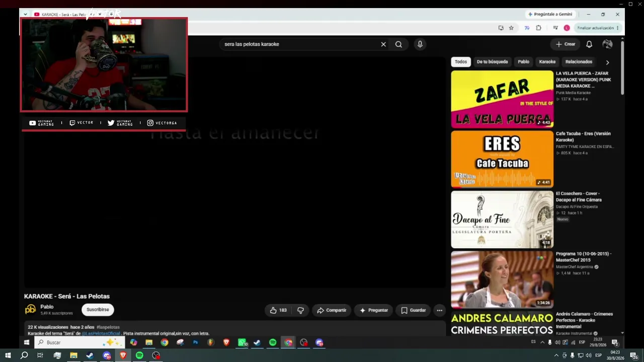
Task: Open Cafe Tacuba Eres karaoke thumbnail
Action: coord(502,159)
